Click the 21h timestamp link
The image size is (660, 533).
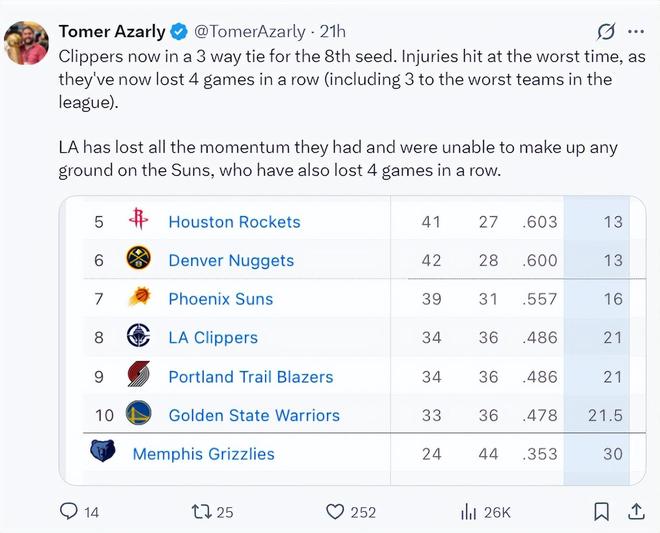(333, 32)
